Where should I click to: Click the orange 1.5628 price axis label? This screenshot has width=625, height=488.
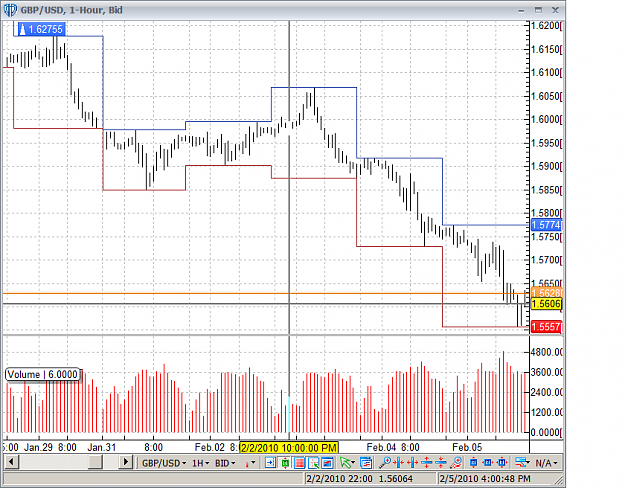point(546,293)
